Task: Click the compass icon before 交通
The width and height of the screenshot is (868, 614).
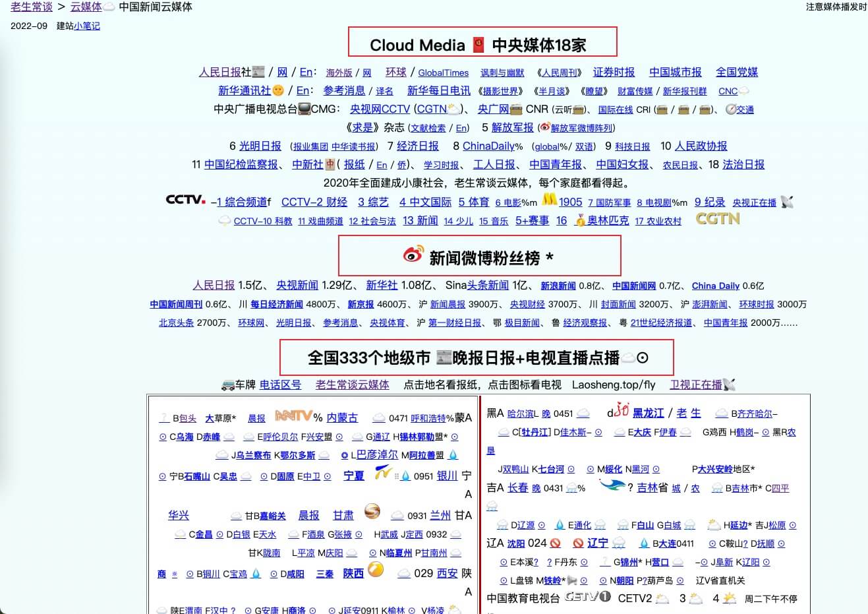Action: (x=730, y=109)
